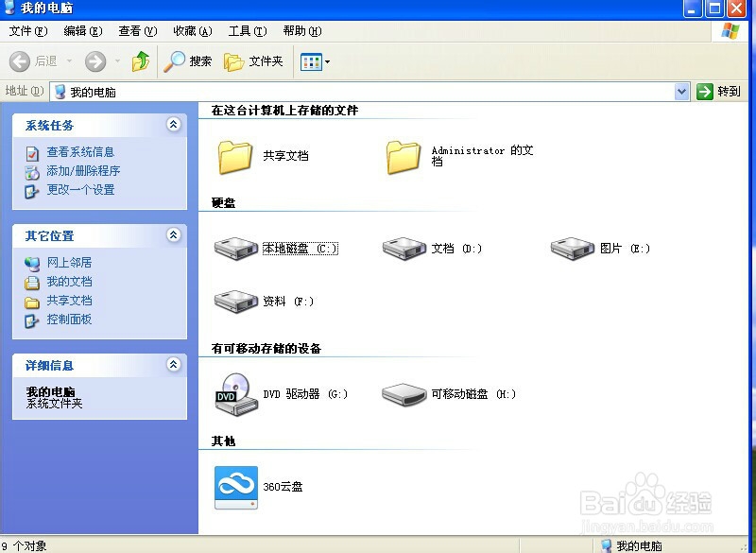Click the title bar My Computer icon
The width and height of the screenshot is (756, 553).
9,8
